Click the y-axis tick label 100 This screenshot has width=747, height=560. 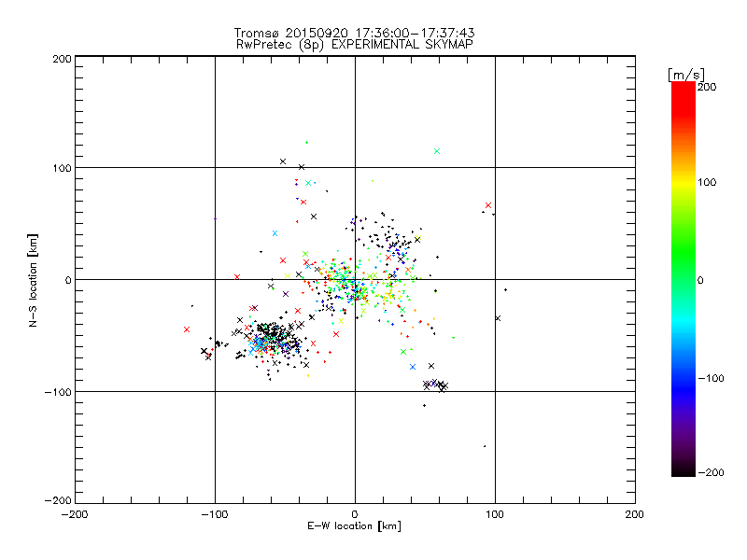[62, 168]
